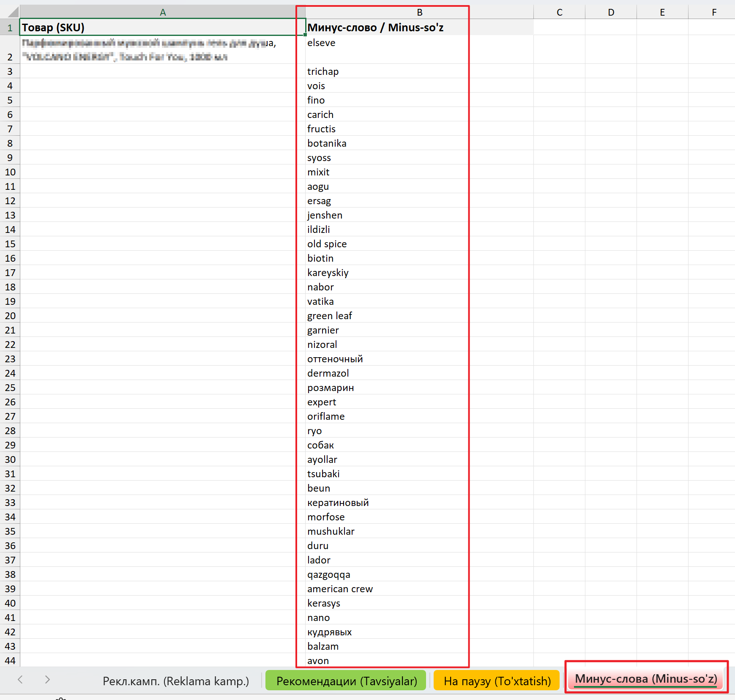Select the 'dermazol' cell
The height and width of the screenshot is (700, 735).
click(x=419, y=373)
